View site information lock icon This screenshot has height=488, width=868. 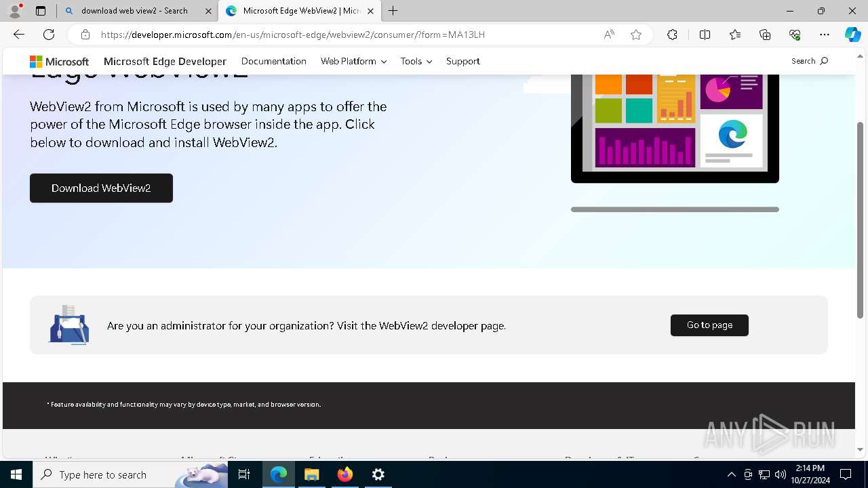(x=85, y=35)
